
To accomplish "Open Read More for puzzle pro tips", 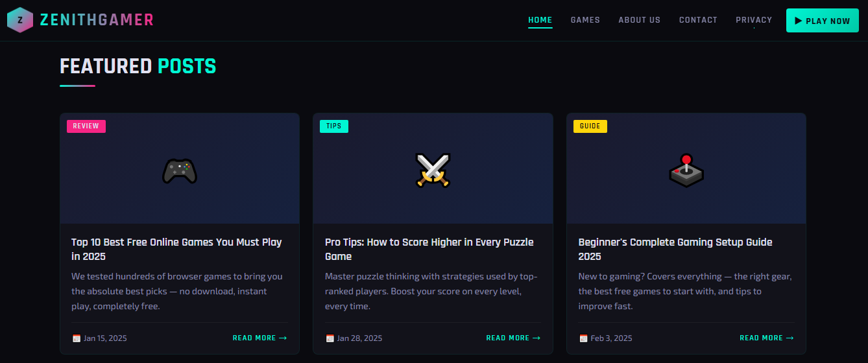I will pyautogui.click(x=512, y=338).
